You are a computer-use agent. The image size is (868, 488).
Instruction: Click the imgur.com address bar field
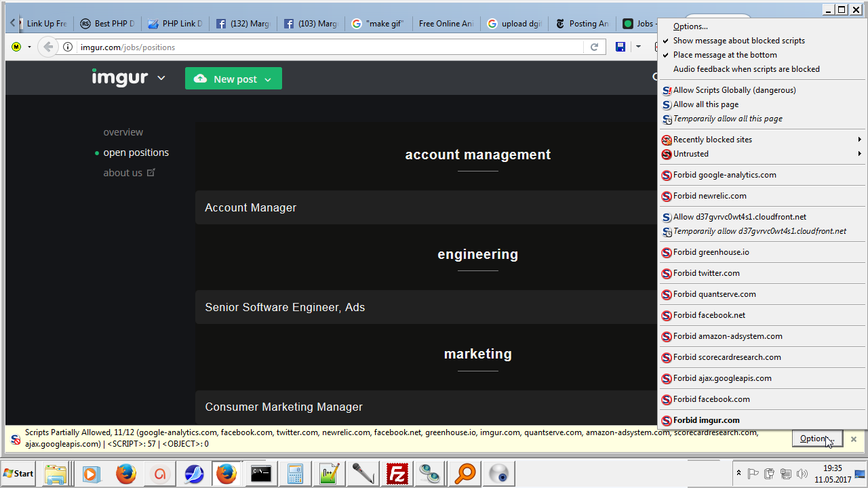pyautogui.click(x=325, y=47)
